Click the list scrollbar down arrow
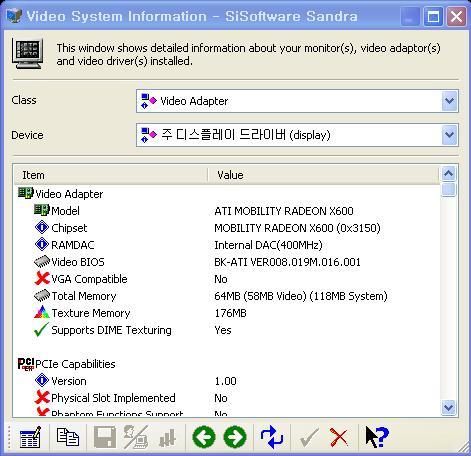This screenshot has height=456, width=471. click(449, 407)
